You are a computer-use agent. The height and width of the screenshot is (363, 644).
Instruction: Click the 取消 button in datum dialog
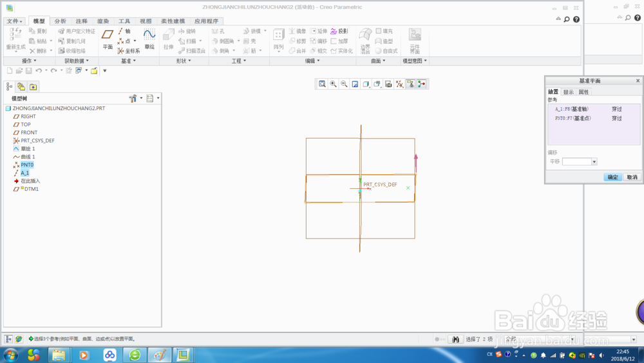click(632, 177)
